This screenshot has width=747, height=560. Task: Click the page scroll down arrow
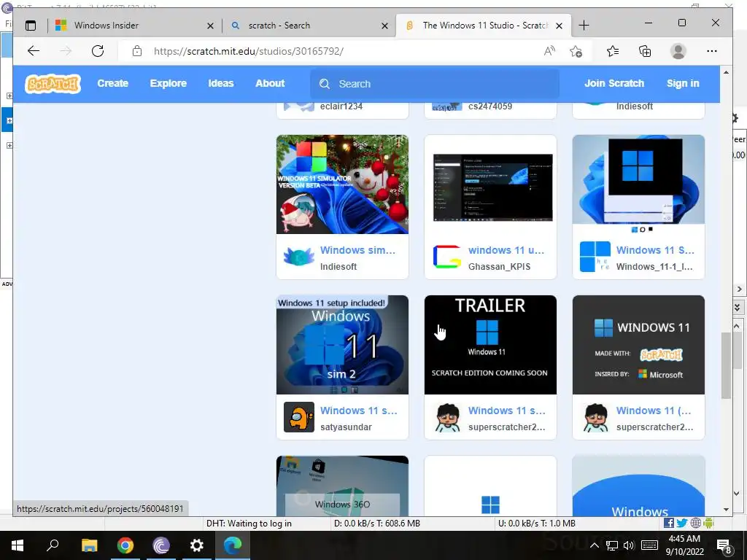point(726,510)
